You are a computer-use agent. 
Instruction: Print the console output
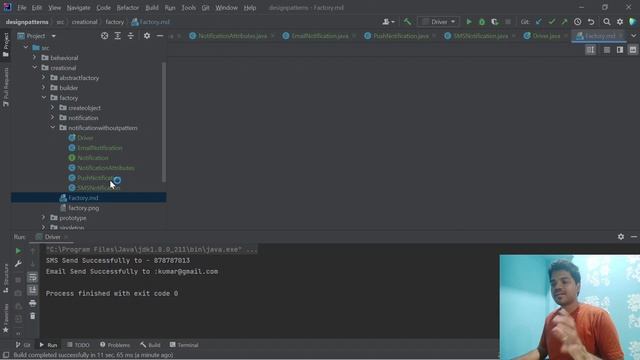[33, 303]
